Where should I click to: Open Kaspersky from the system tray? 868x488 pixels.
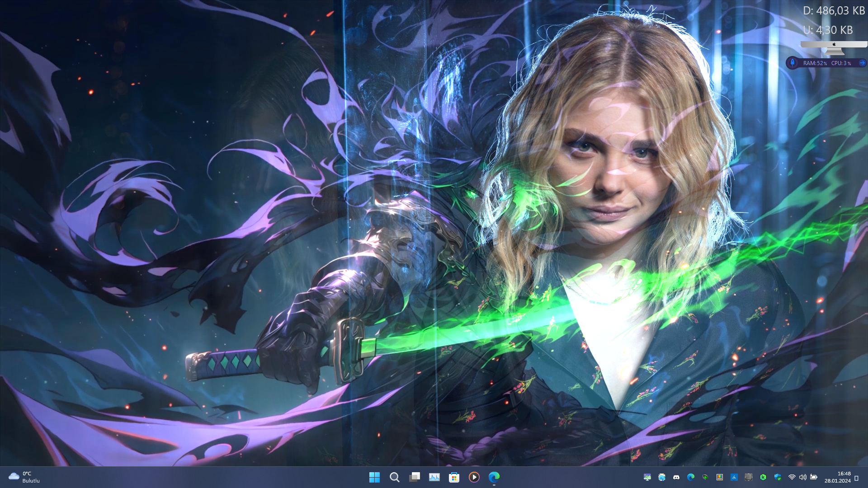[763, 477]
